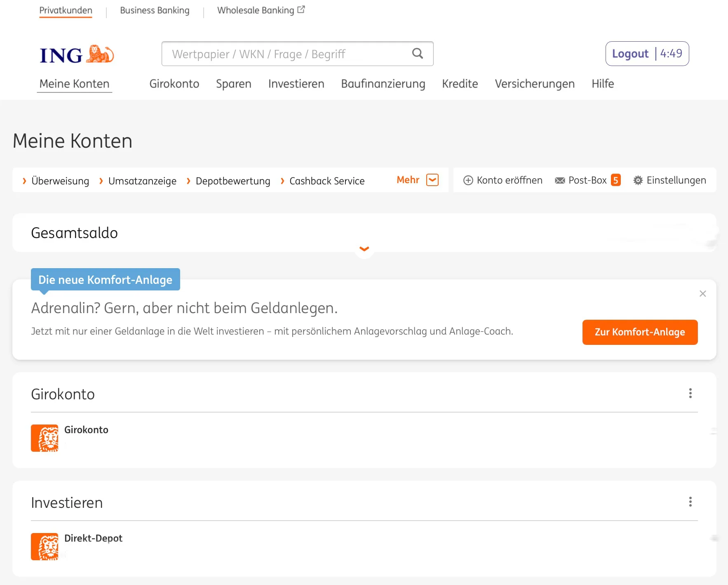Open the Versicherungen menu
Screen dimensions: 728x585
[x=535, y=84]
